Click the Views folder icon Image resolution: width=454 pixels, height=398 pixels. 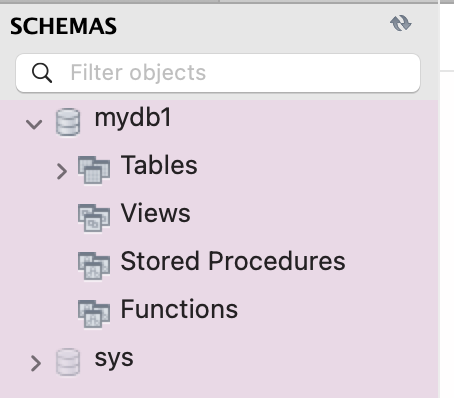[x=94, y=218]
